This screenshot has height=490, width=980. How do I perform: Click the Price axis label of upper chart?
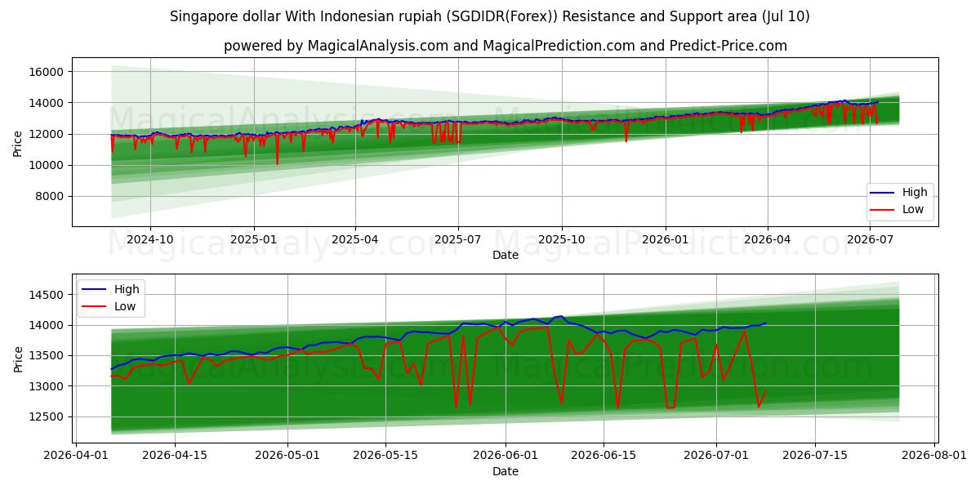point(18,142)
